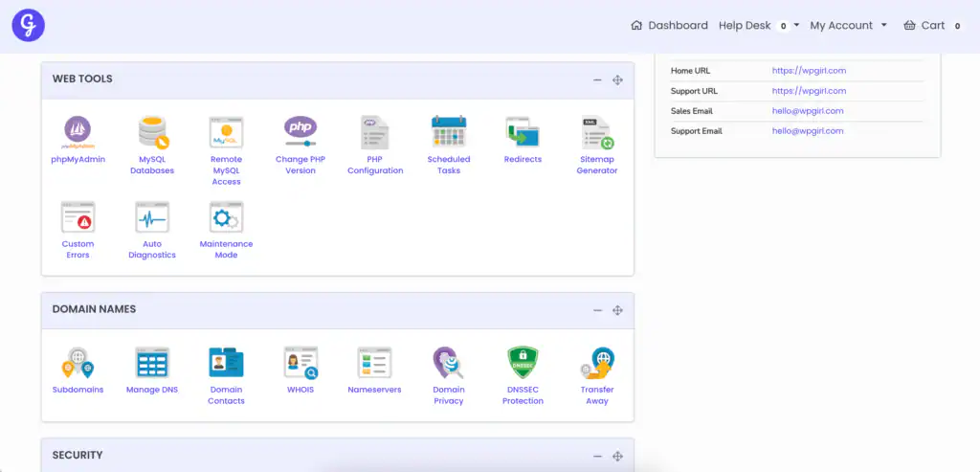Move Domain Names panel via move icon
980x472 pixels.
pos(617,311)
